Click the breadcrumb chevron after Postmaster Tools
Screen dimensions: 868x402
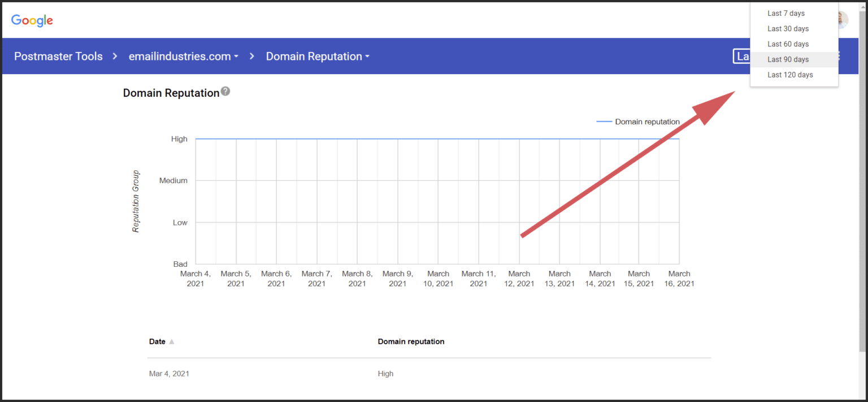115,56
